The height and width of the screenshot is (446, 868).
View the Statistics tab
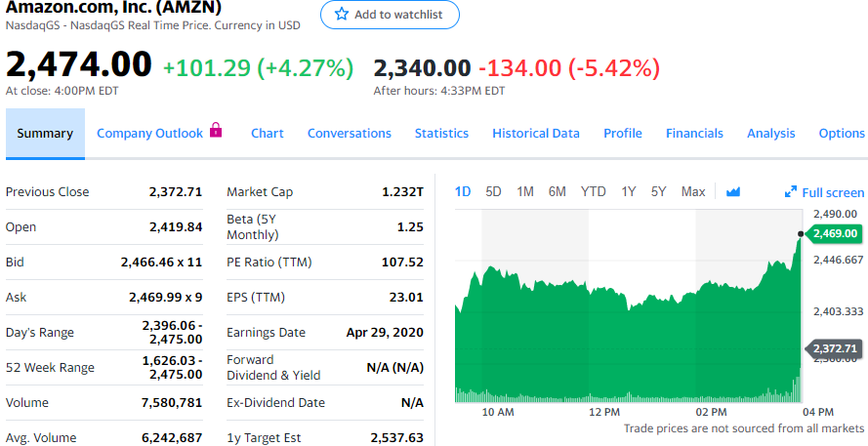tap(441, 134)
